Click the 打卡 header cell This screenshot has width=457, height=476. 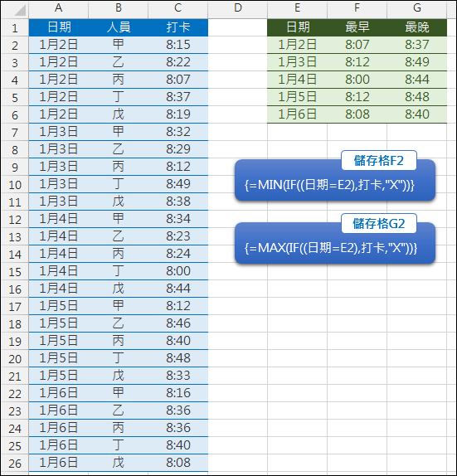[x=178, y=27]
